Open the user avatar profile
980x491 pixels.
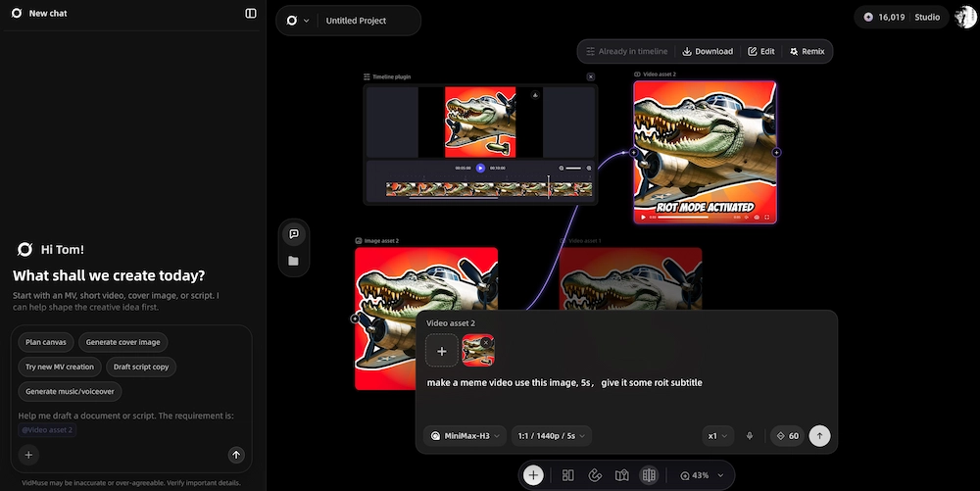(x=965, y=18)
